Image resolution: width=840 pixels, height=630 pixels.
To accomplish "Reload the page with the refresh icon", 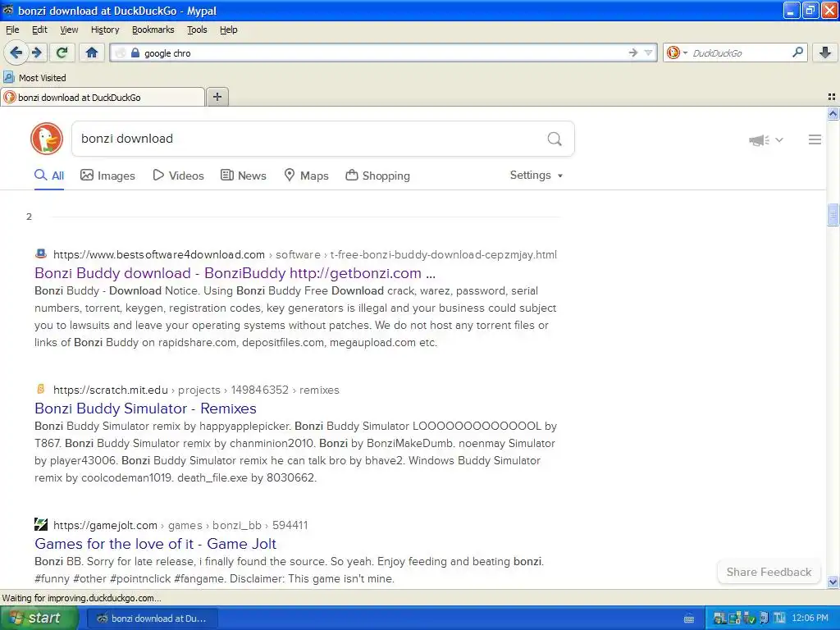I will 62,52.
